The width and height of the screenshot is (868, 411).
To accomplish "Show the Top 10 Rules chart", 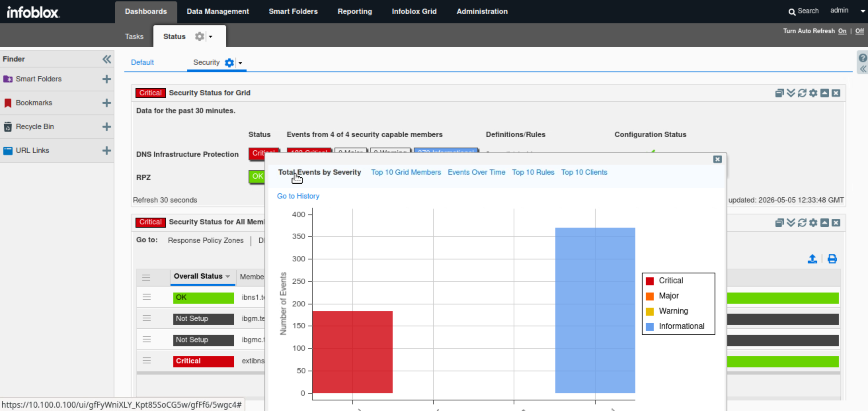I will (533, 172).
